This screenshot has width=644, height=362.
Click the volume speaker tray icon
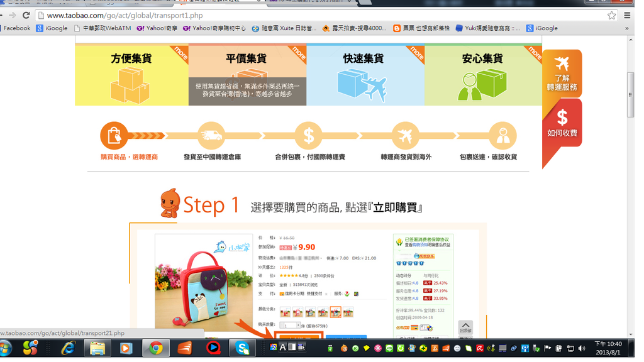point(581,348)
